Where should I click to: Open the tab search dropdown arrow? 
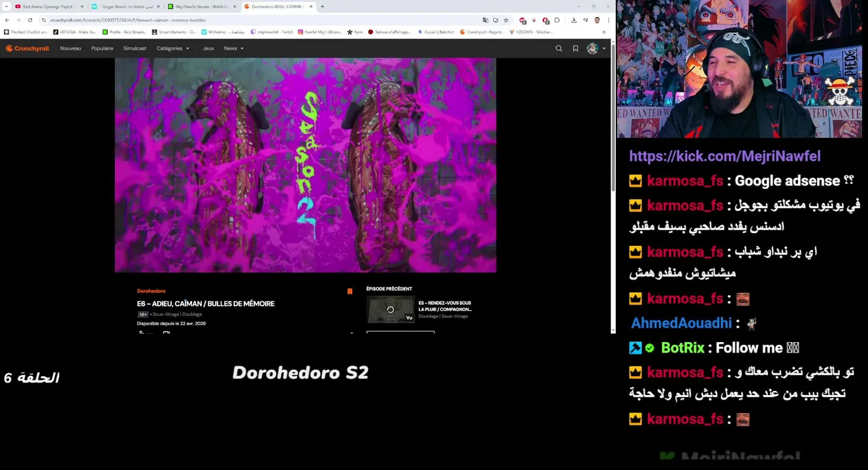point(7,7)
